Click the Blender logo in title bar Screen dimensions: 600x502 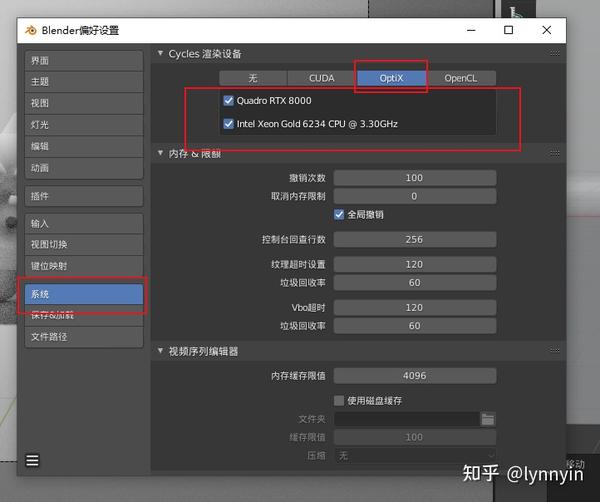31,30
